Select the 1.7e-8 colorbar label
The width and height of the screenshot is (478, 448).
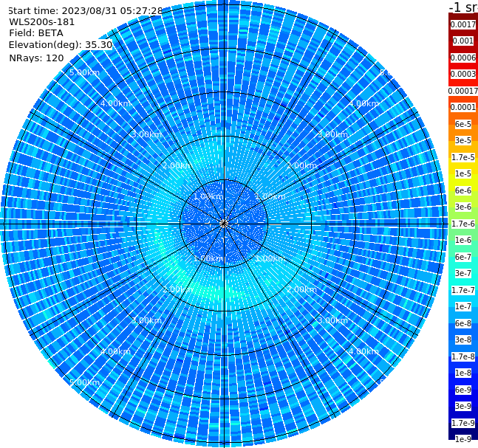(463, 356)
